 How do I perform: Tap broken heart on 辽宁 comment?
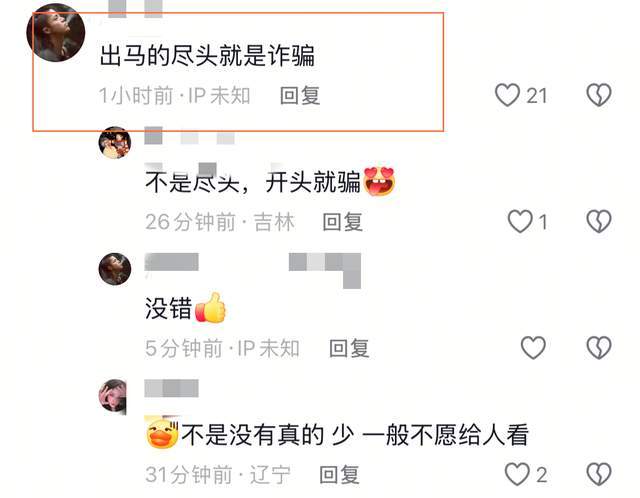click(x=599, y=474)
